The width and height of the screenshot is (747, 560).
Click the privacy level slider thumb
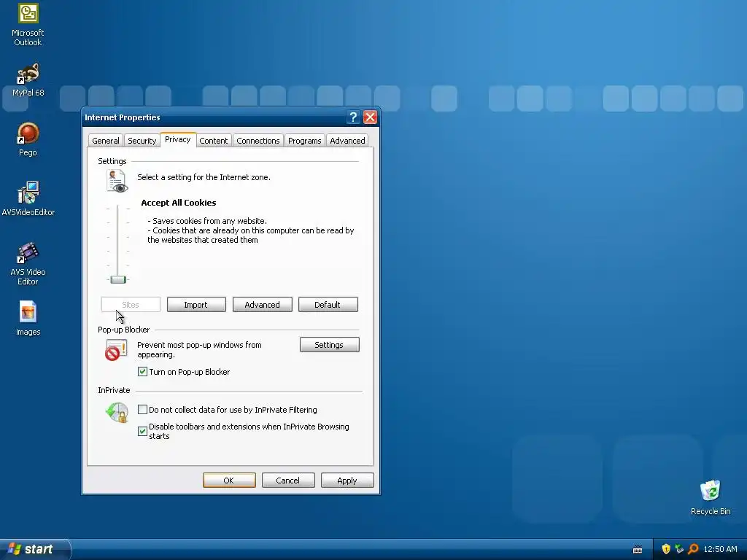pos(117,279)
